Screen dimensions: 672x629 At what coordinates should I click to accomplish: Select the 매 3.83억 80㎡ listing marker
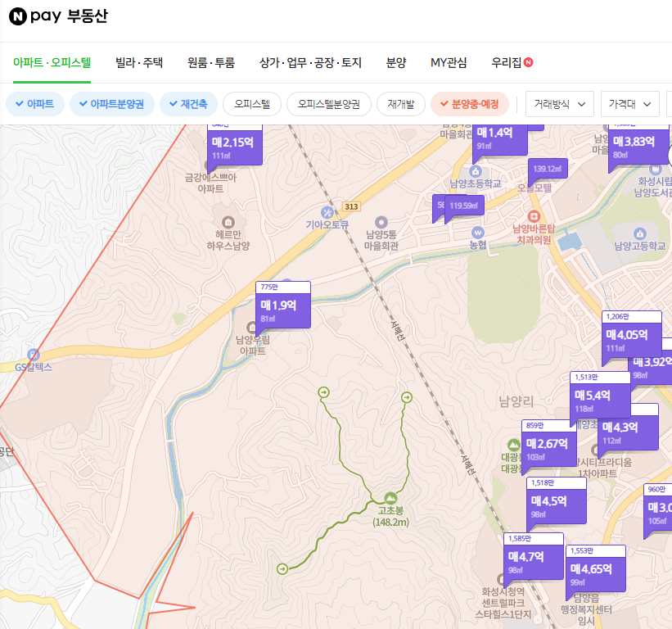point(638,146)
